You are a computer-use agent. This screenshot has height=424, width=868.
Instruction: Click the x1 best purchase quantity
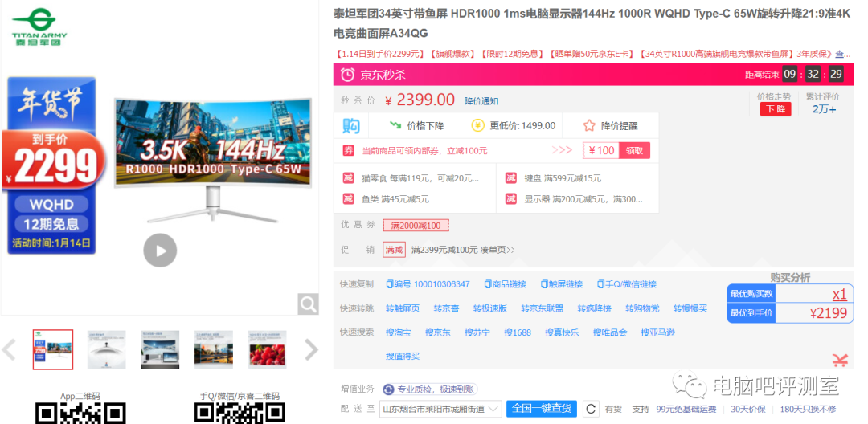pos(840,294)
